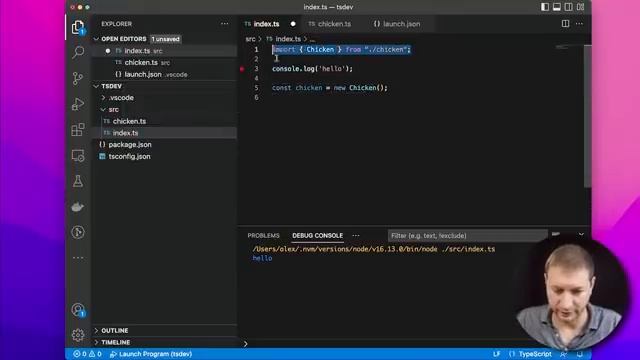Change LF end of line setting
Image resolution: width=640 pixels, height=360 pixels.
[x=496, y=354]
